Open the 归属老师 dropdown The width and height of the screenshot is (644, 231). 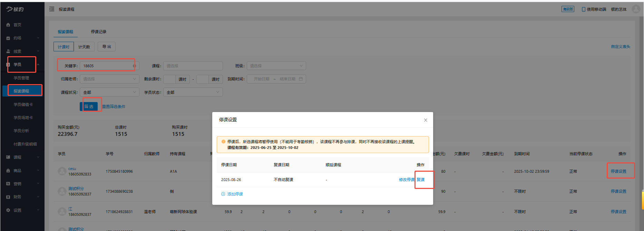pos(109,79)
